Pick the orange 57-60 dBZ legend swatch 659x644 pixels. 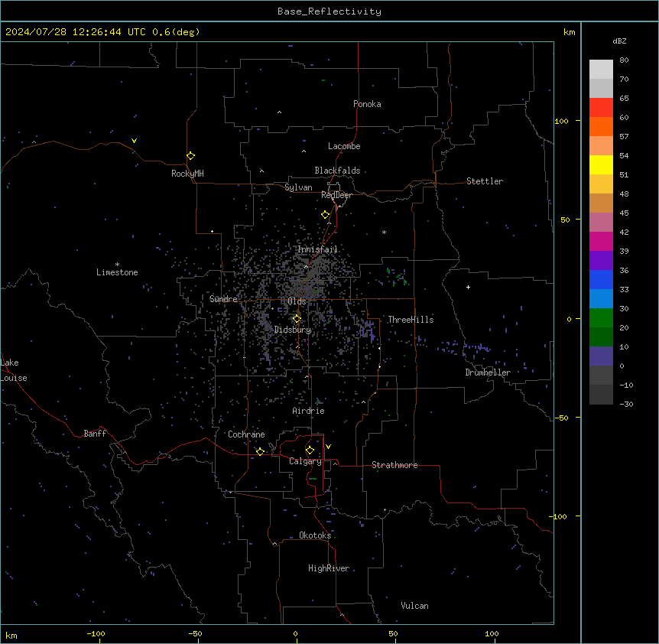[601, 126]
